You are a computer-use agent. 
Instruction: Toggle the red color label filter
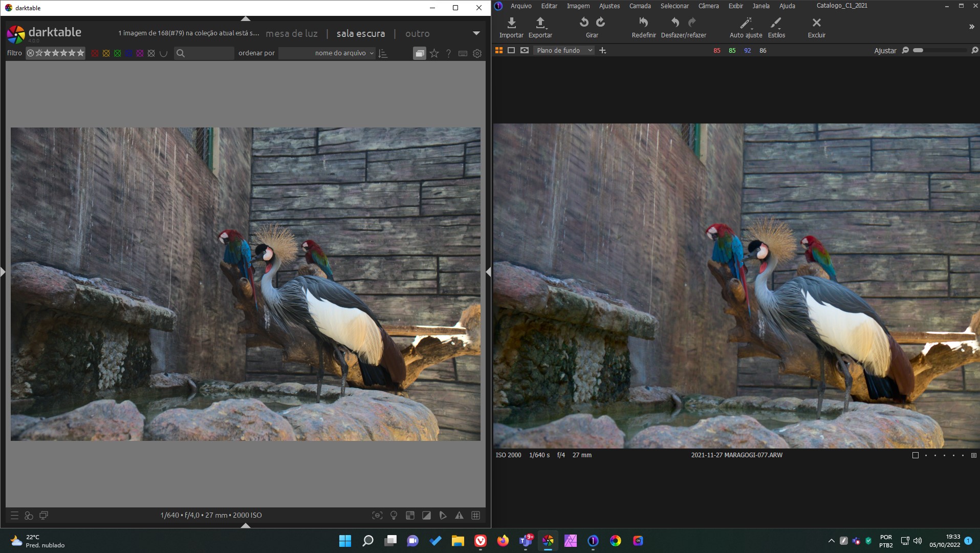pos(95,53)
